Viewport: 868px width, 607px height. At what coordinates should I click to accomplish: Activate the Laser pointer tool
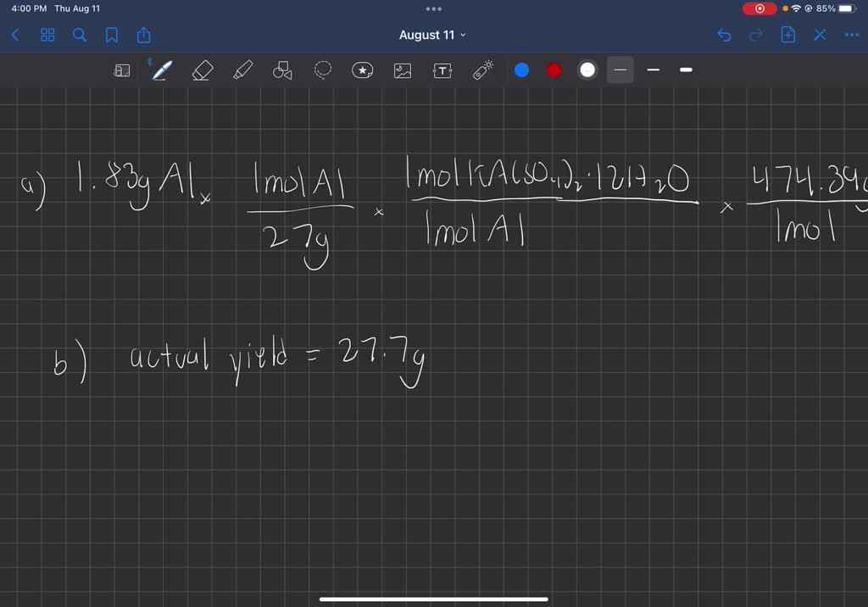[482, 70]
